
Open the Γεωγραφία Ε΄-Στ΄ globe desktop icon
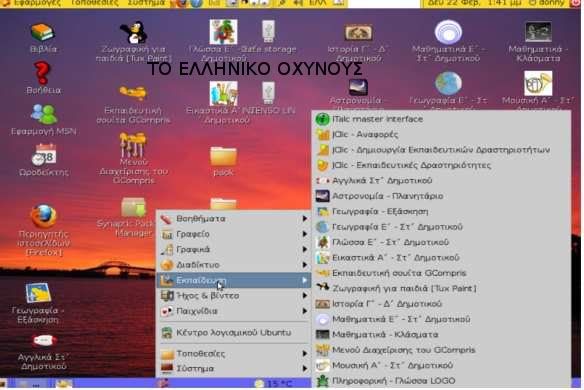pos(448,83)
